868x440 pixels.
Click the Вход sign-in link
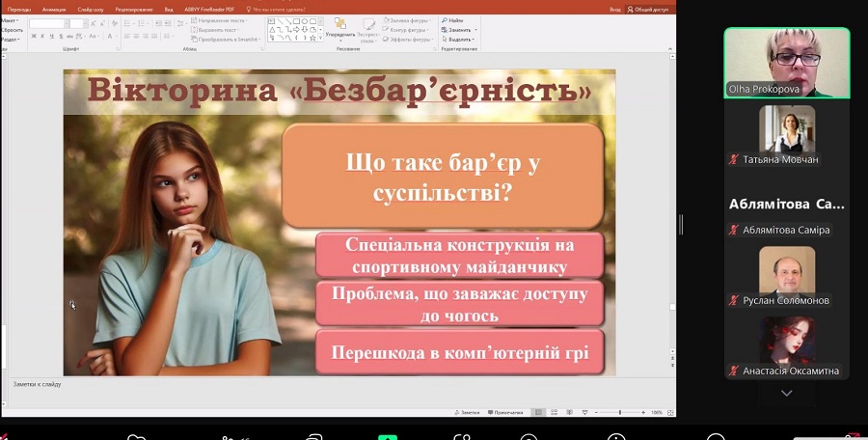(x=614, y=9)
